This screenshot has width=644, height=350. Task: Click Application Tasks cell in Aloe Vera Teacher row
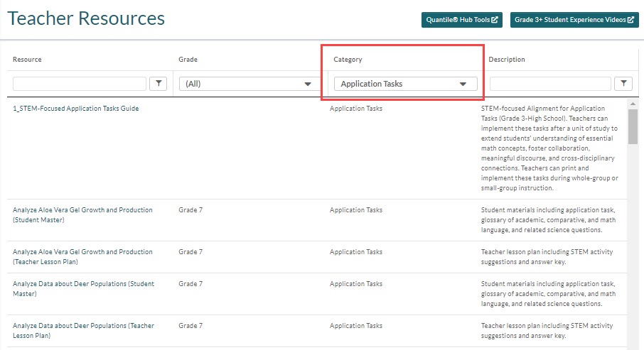[x=355, y=251]
